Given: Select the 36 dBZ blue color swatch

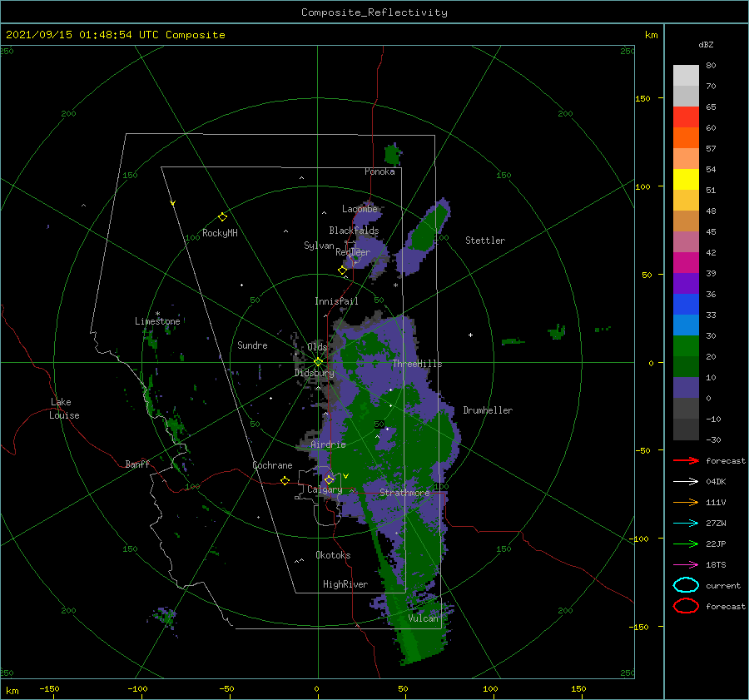Looking at the screenshot, I should tap(686, 304).
